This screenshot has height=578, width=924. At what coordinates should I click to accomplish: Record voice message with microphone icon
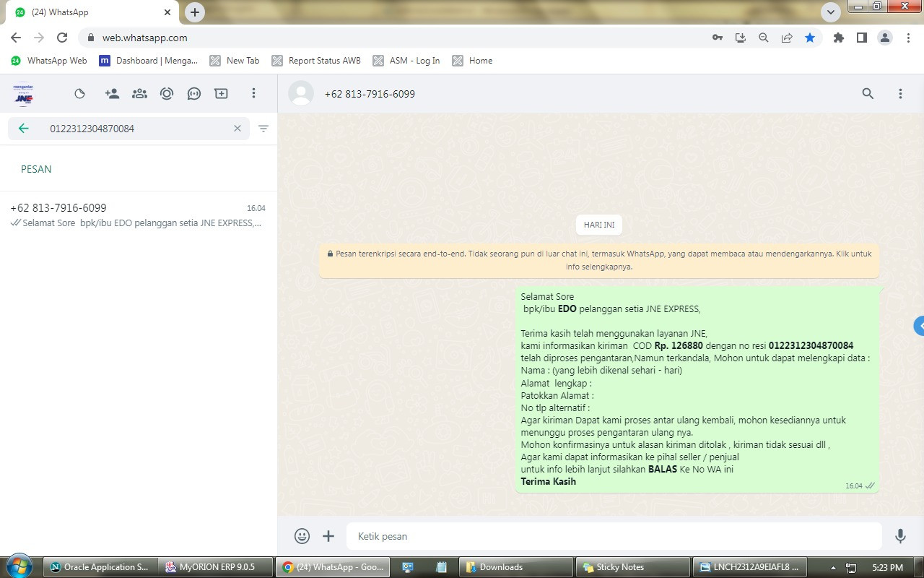coord(900,536)
